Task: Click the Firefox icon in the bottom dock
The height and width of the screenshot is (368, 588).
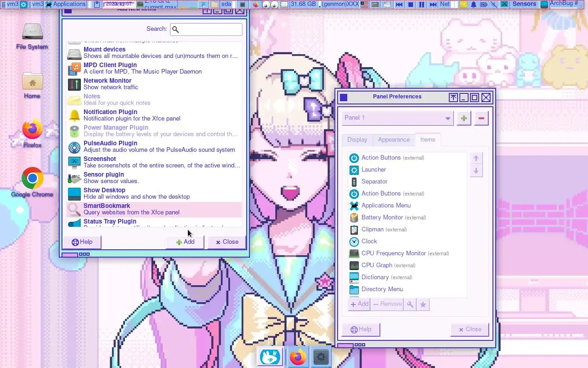Action: click(x=298, y=357)
